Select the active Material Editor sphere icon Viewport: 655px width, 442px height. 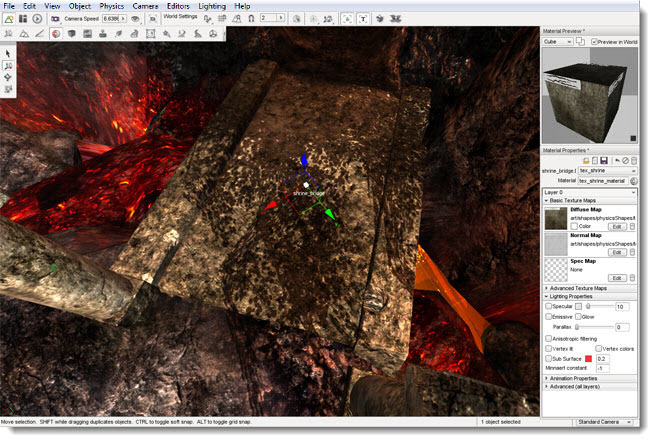click(x=56, y=34)
